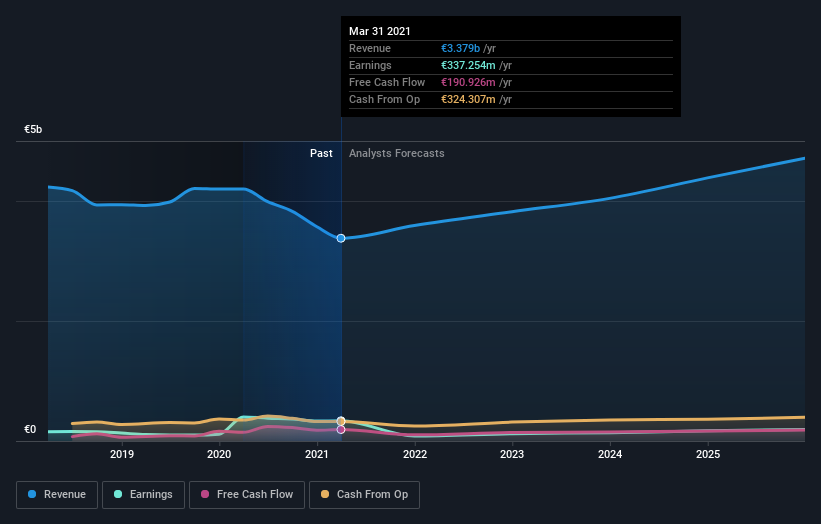Click the Past section label
Viewport: 821px width, 524px height.
click(x=321, y=153)
